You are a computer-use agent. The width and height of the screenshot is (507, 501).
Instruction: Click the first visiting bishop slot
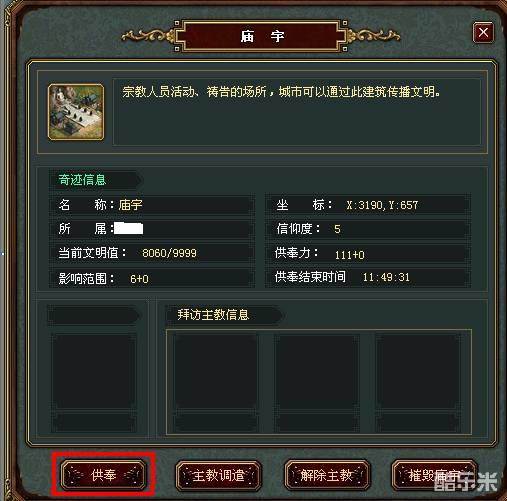point(215,382)
